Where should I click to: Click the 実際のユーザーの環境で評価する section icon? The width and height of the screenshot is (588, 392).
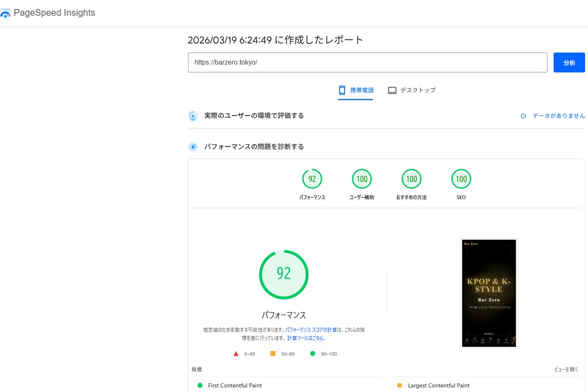(x=193, y=116)
